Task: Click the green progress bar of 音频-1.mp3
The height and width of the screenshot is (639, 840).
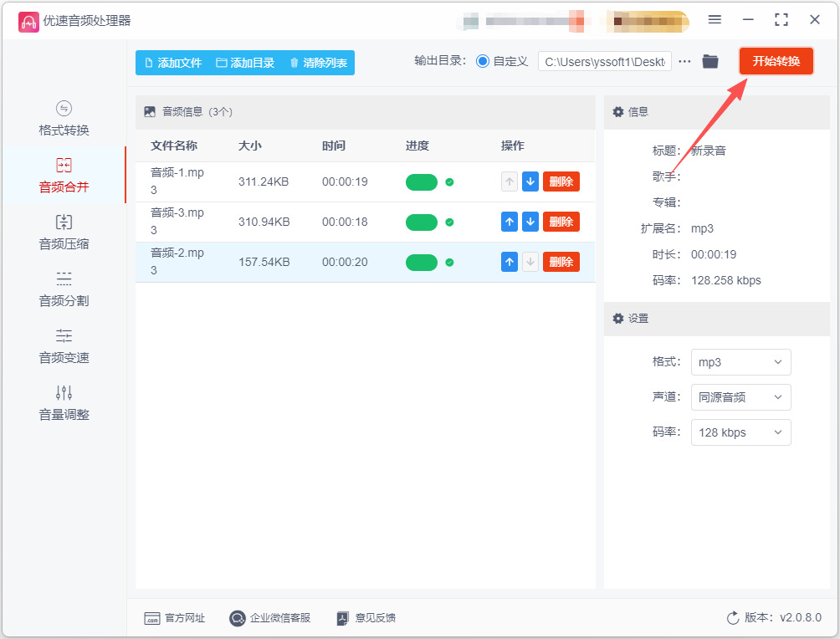Action: (422, 182)
